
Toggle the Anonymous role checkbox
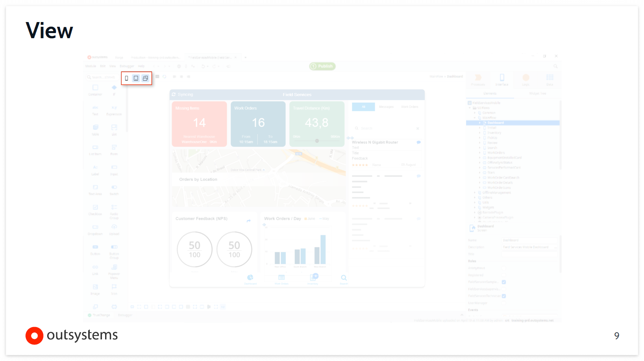[x=504, y=268]
